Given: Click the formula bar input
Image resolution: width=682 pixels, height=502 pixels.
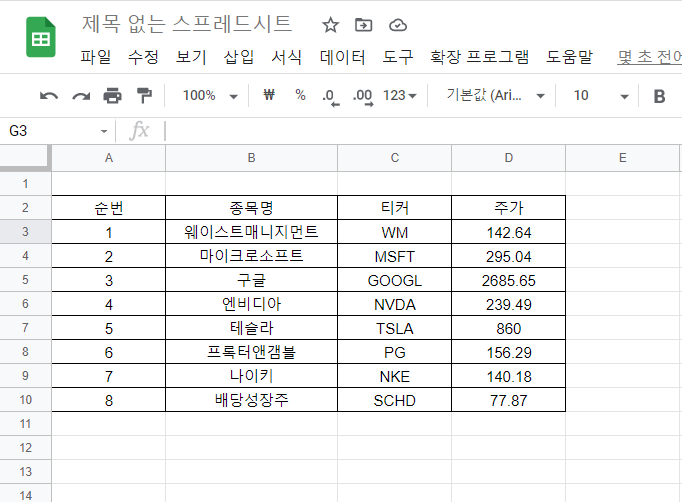Looking at the screenshot, I should [422, 131].
